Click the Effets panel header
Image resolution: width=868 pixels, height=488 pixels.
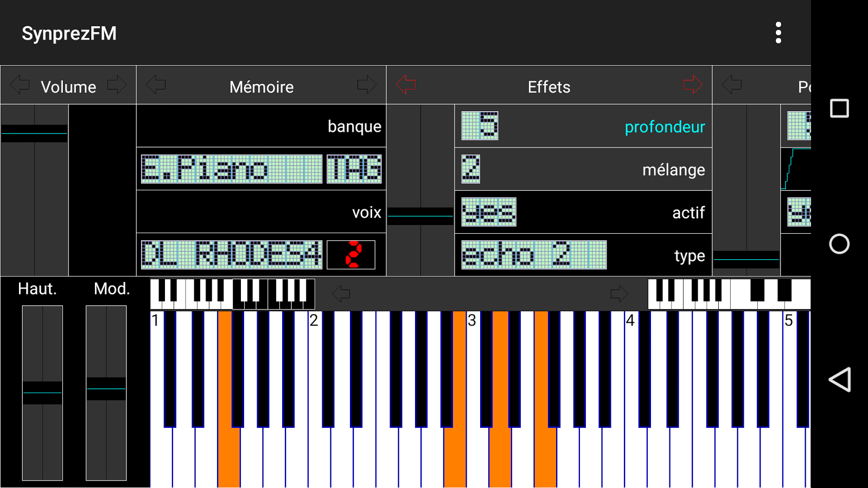tap(549, 86)
